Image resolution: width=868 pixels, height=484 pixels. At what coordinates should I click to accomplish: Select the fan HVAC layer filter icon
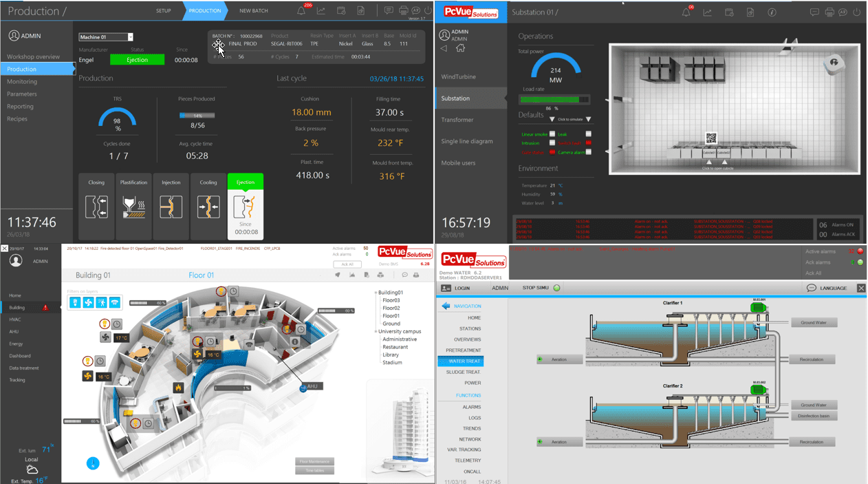(x=89, y=302)
